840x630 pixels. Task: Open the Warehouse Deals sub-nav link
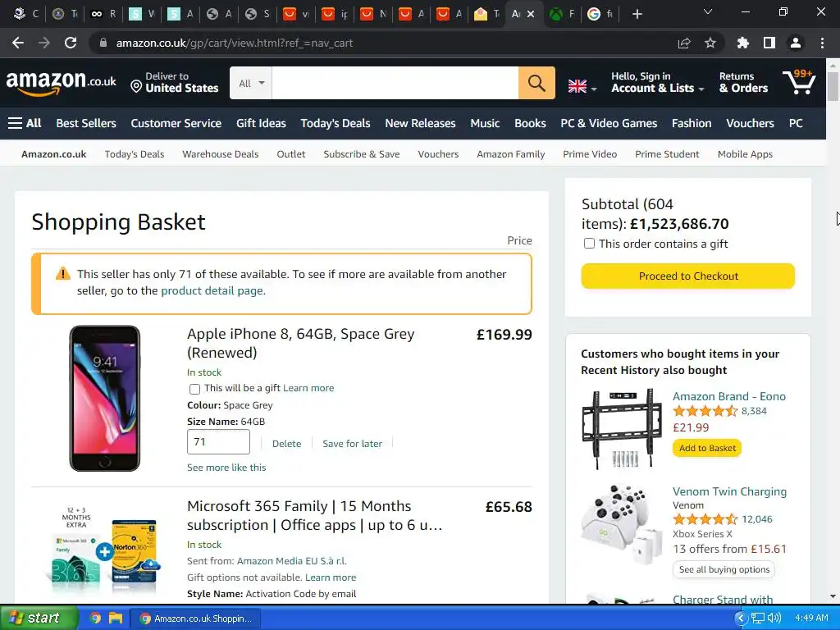coord(220,154)
